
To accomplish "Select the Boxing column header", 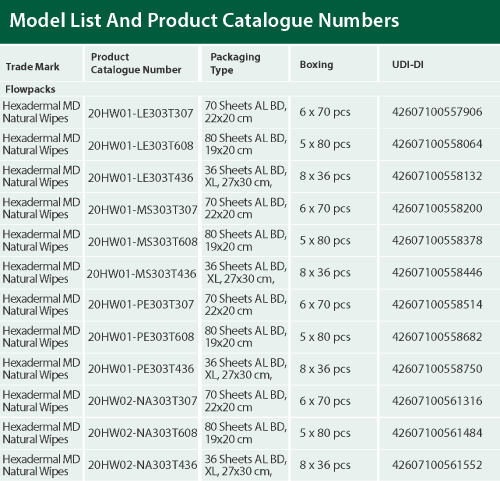I will click(316, 64).
